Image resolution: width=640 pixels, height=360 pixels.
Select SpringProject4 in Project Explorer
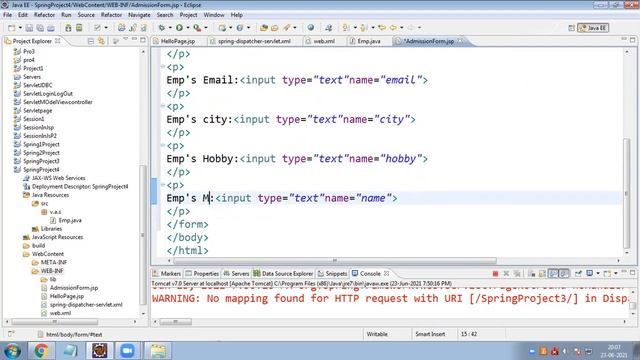point(41,169)
